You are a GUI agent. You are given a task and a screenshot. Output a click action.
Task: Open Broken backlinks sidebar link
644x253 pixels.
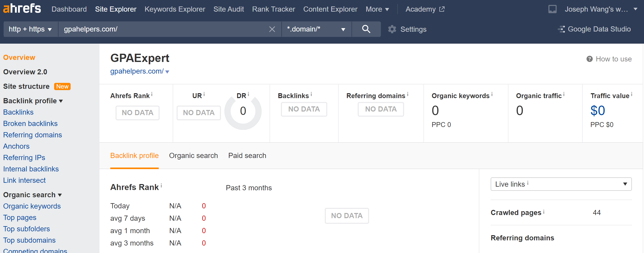pos(30,123)
